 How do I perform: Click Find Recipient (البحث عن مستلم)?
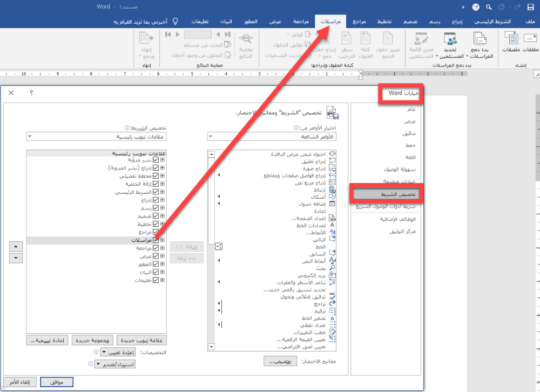[x=207, y=45]
